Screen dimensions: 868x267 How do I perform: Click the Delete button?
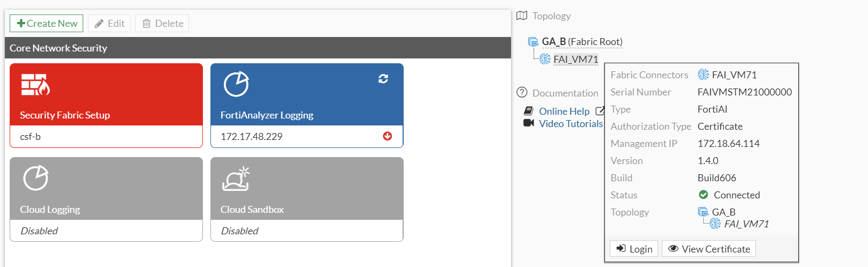162,23
